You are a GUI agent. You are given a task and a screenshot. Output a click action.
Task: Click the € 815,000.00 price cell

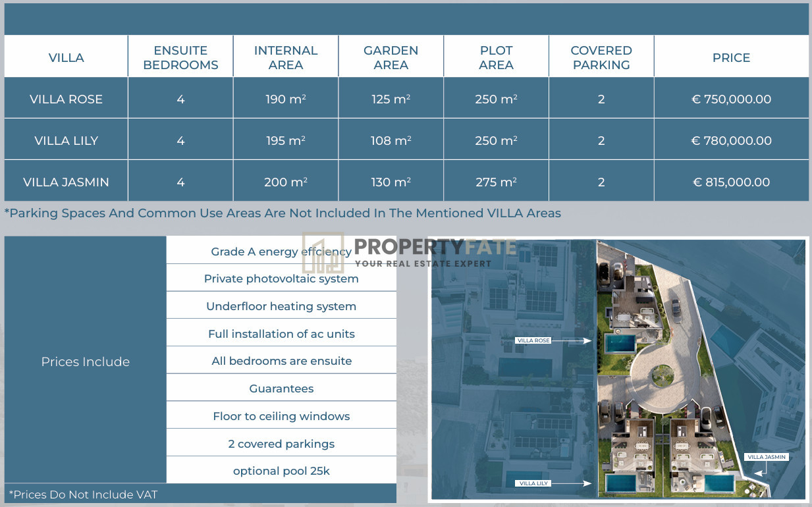tap(731, 182)
